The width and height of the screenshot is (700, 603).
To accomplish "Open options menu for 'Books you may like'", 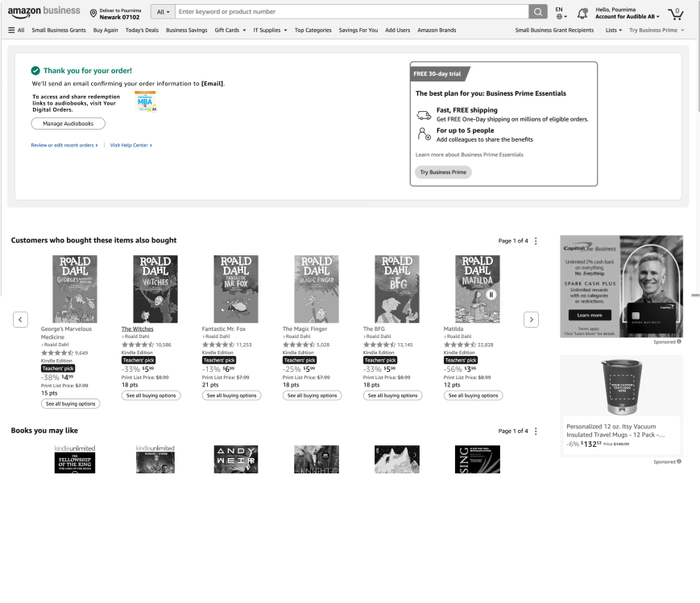I will point(536,432).
